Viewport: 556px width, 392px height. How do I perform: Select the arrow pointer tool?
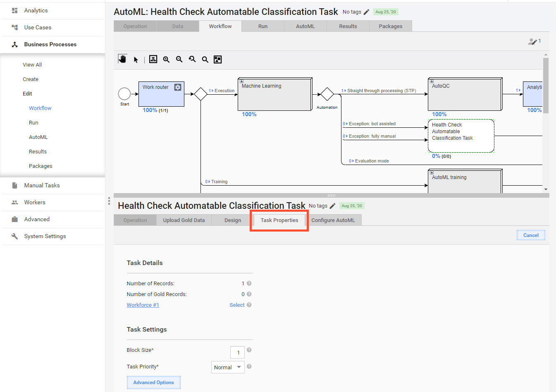(136, 60)
